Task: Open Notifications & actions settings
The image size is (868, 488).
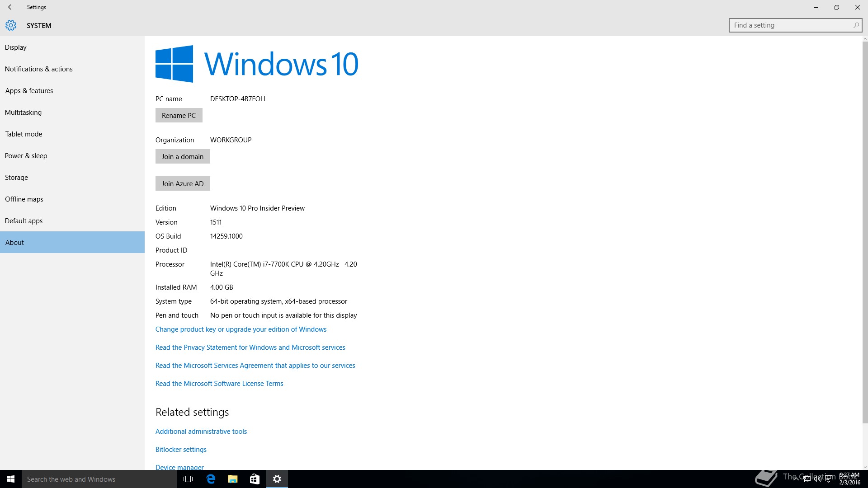Action: click(72, 69)
